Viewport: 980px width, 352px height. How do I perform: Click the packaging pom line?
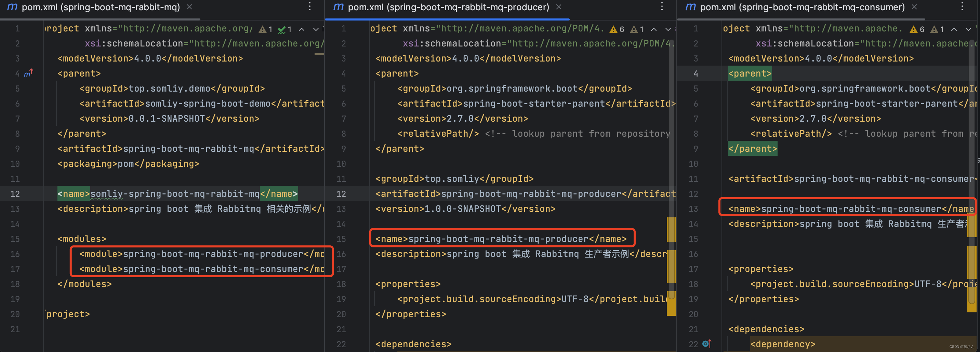[x=128, y=164]
